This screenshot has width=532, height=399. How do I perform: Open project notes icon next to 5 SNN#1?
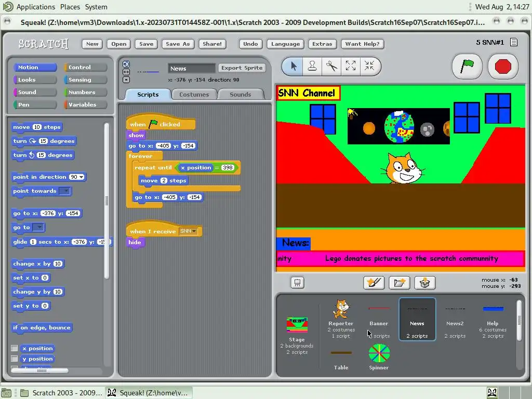[514, 43]
